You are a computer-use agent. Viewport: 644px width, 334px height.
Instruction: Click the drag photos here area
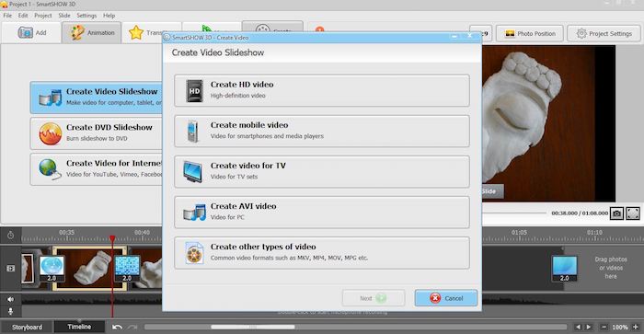click(x=611, y=268)
